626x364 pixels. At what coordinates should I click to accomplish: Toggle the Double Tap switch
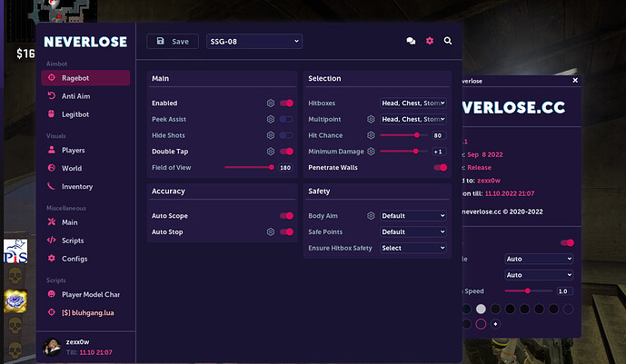(286, 152)
